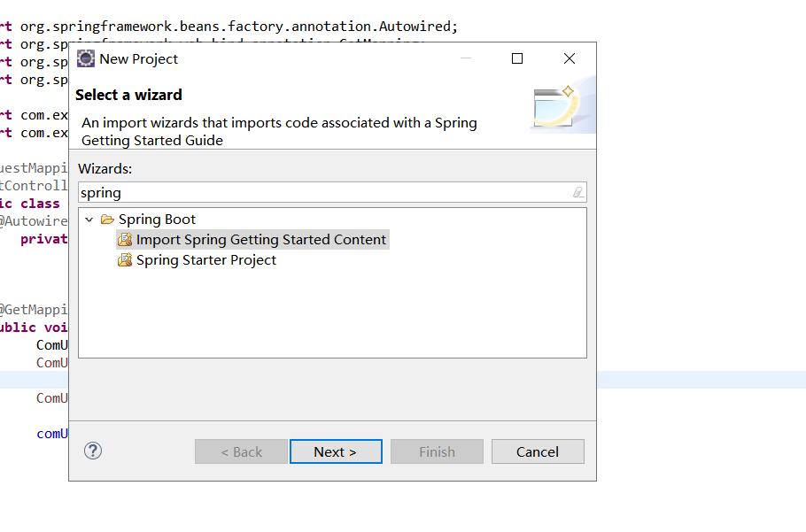Select the Spring Starter Project entry
Viewport: 806px width, 532px height.
(x=205, y=259)
